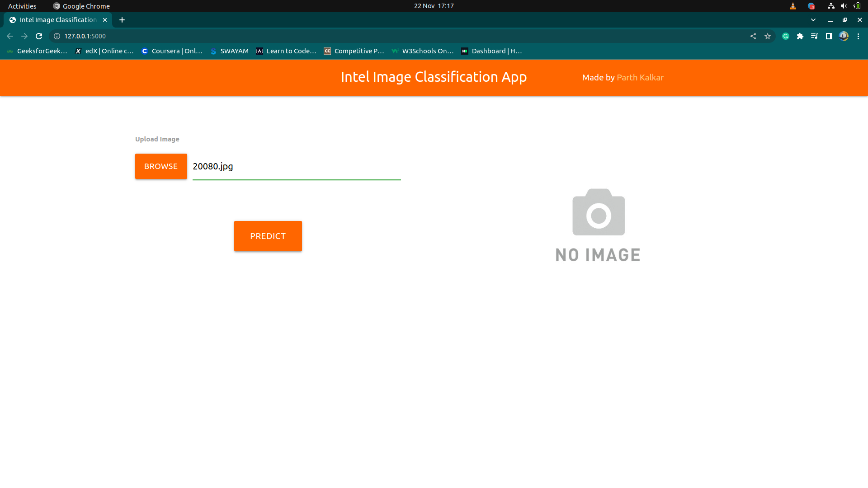Reload the page with the refresh icon
Image resolution: width=868 pixels, height=488 pixels.
38,36
